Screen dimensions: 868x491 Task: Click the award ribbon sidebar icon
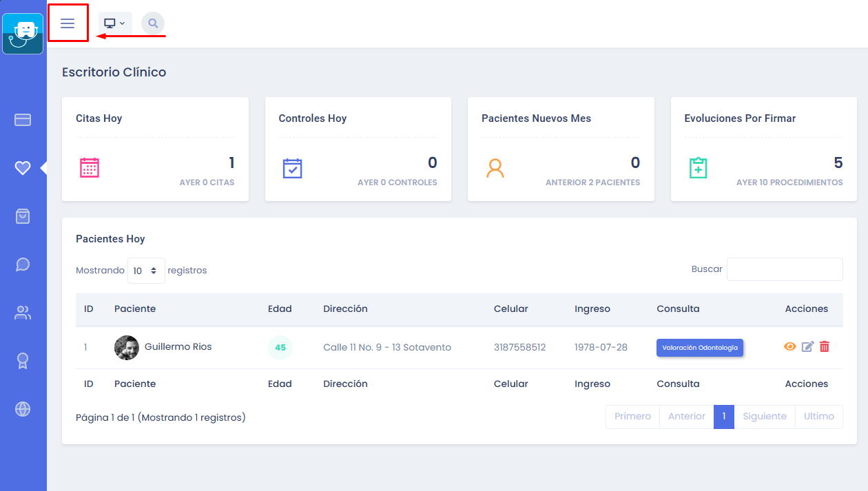(x=23, y=361)
